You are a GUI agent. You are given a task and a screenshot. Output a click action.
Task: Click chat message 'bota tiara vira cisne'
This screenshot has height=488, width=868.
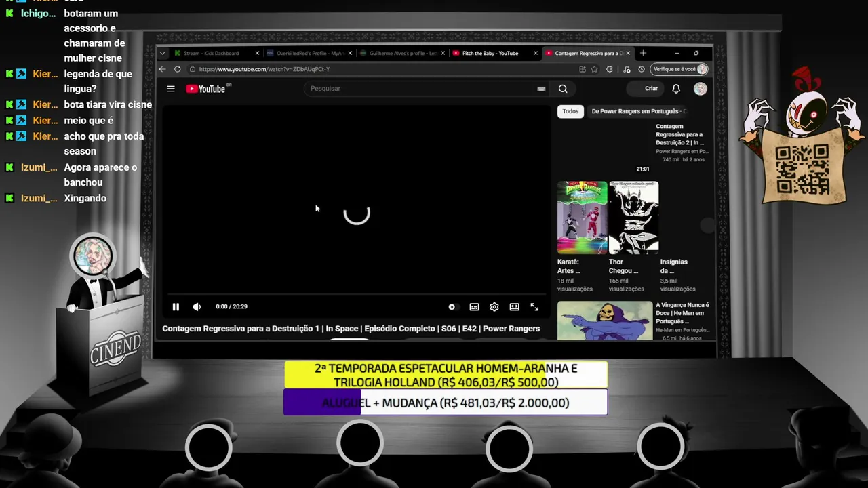click(x=108, y=104)
